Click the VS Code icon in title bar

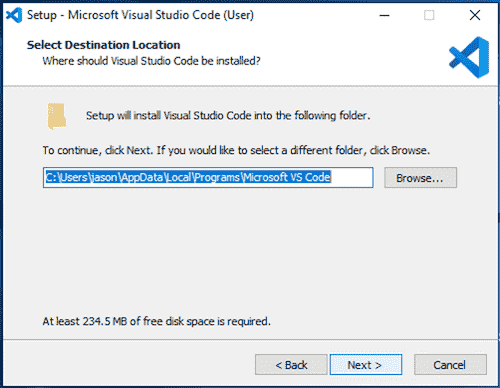14,15
